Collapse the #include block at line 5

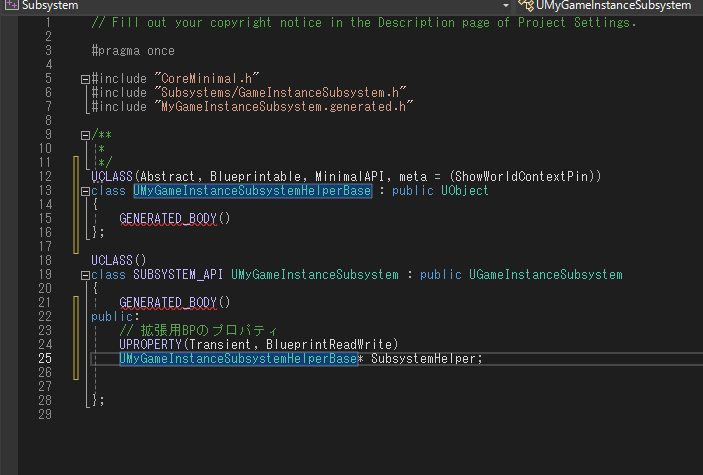click(85, 79)
